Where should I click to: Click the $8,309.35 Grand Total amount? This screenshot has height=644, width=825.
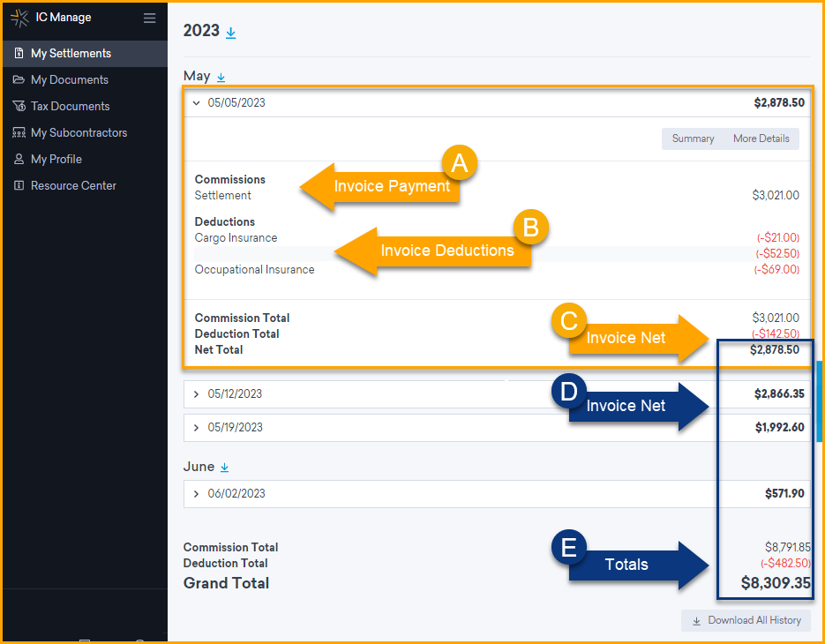tap(776, 582)
